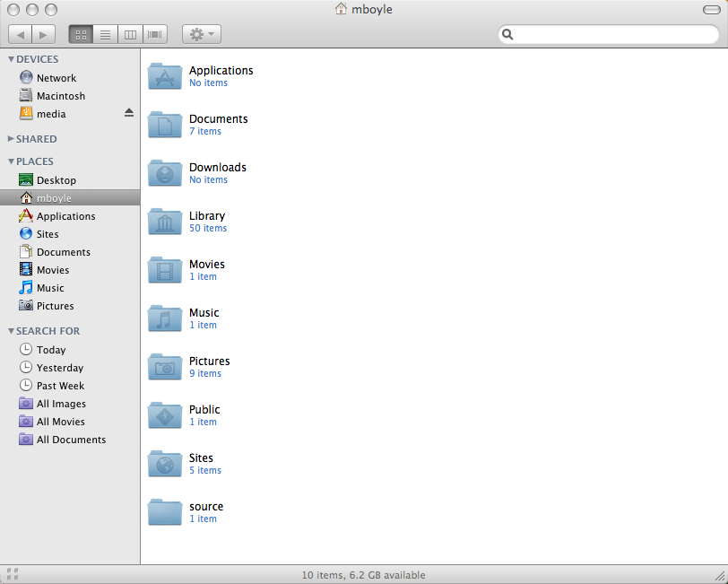Search for files from Today

coord(70,349)
